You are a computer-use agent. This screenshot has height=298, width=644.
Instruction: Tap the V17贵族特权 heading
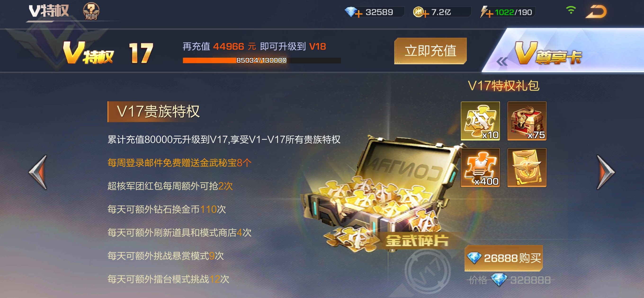158,111
